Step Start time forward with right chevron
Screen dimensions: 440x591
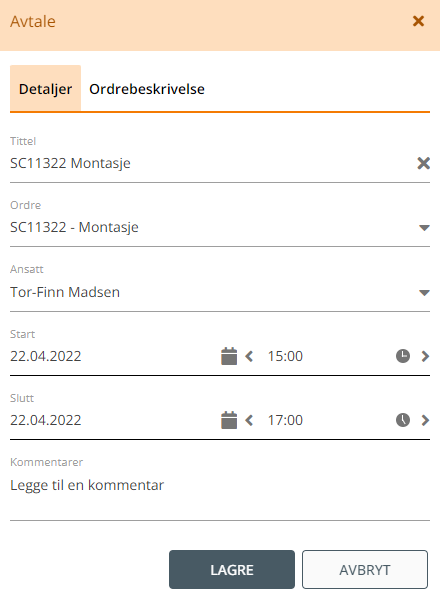[425, 356]
